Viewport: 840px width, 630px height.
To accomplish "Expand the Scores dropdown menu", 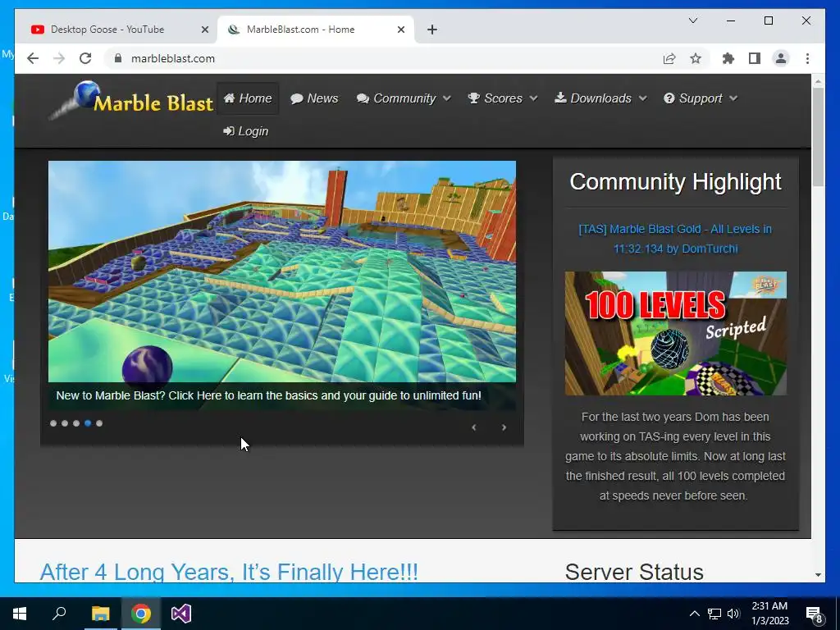I will (503, 98).
